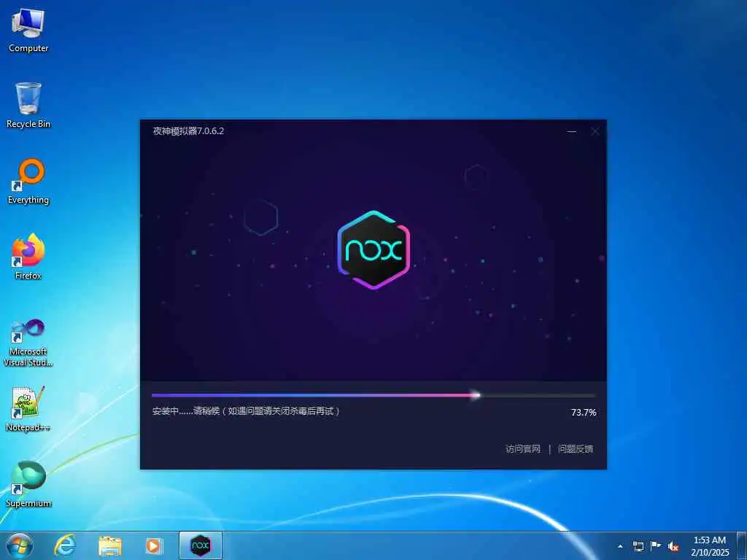
Task: Select the Notepad++ desktop shortcut
Action: point(28,408)
